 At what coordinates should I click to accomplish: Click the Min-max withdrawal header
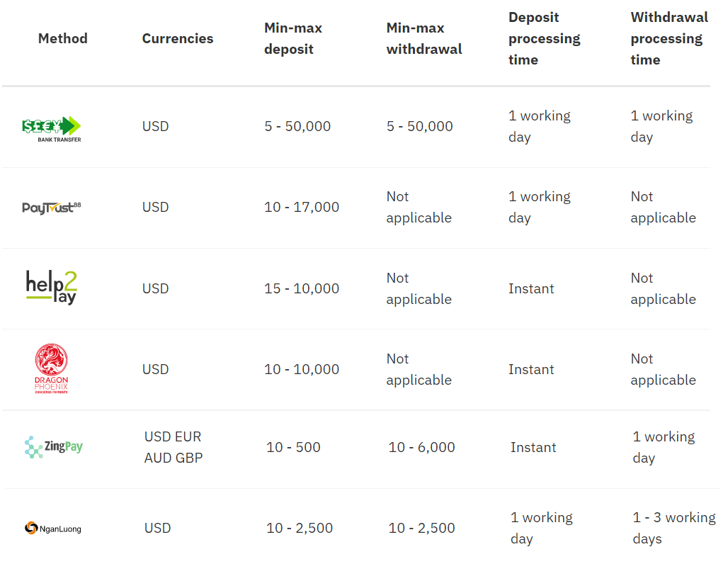coord(424,38)
